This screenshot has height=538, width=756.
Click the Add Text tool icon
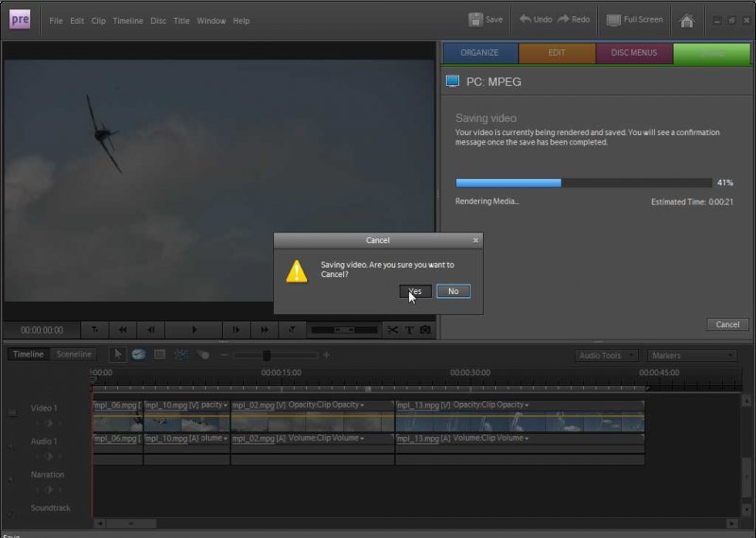(x=409, y=330)
